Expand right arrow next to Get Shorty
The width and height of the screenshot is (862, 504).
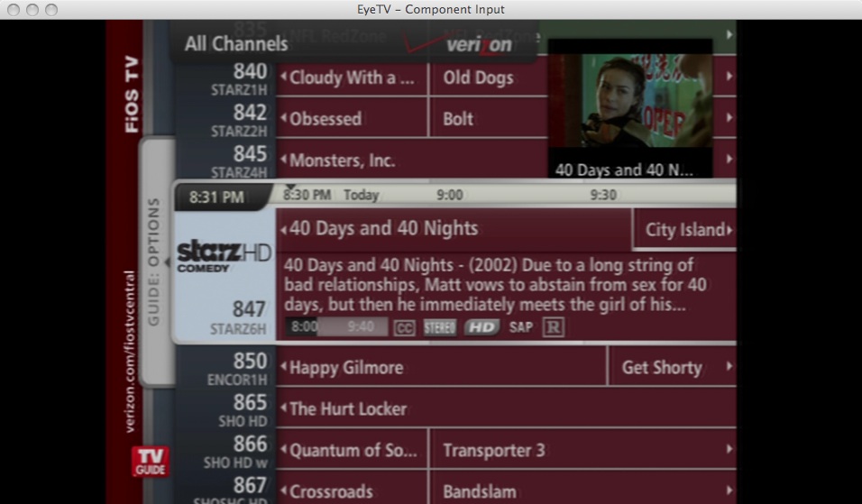(729, 366)
